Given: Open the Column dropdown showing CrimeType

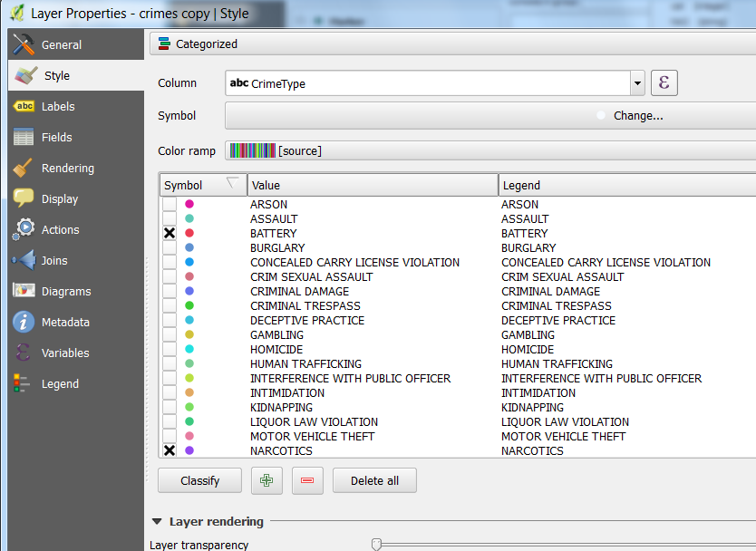Looking at the screenshot, I should [635, 82].
